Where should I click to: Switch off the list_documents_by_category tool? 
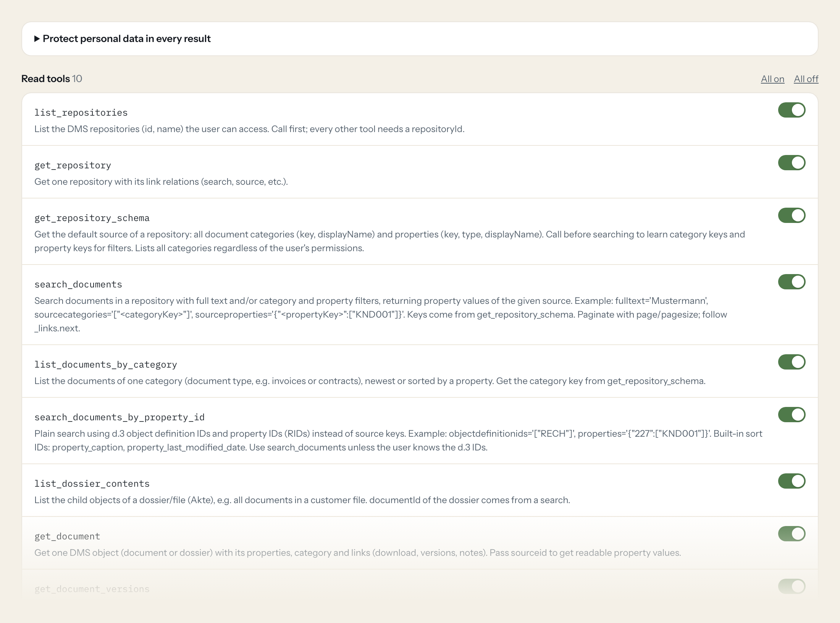tap(792, 362)
